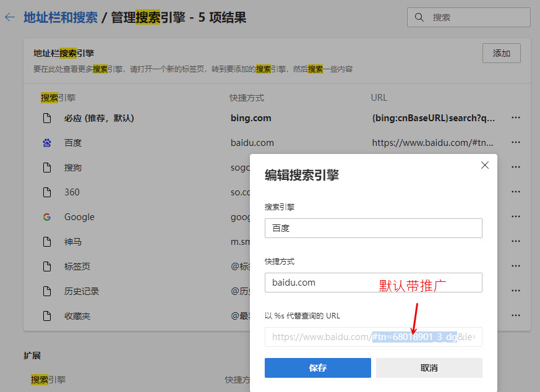This screenshot has width=540, height=392.
Task: Click the 快捷方式 column header
Action: pyautogui.click(x=247, y=98)
